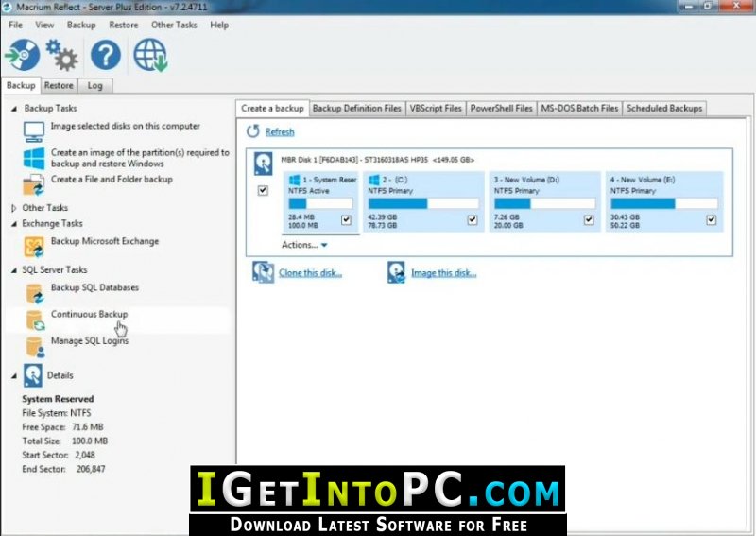Image resolution: width=756 pixels, height=536 pixels.
Task: Click the C: partition usage bar
Action: pos(423,203)
